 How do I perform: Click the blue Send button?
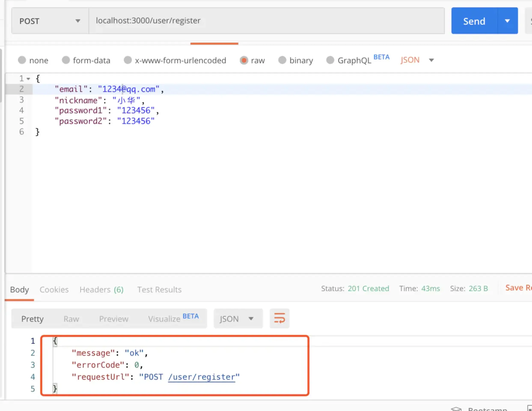pyautogui.click(x=474, y=21)
